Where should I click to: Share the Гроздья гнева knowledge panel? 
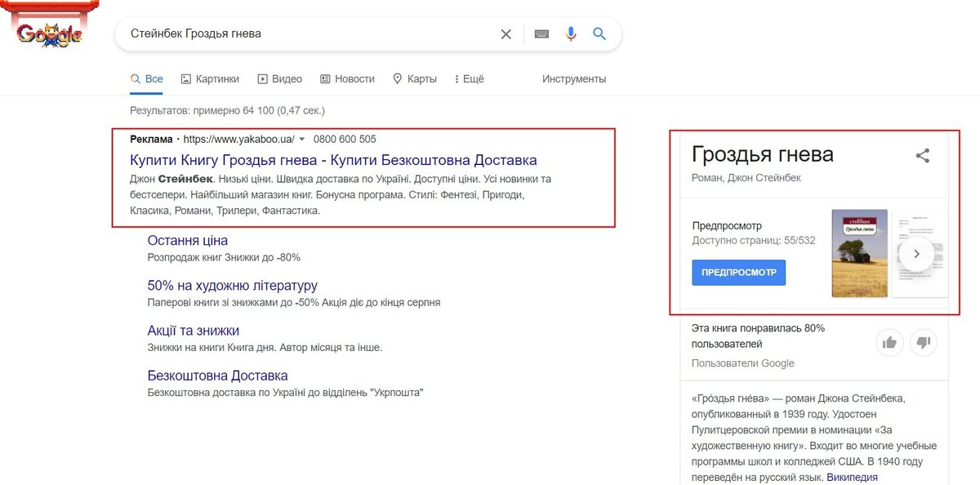click(923, 155)
